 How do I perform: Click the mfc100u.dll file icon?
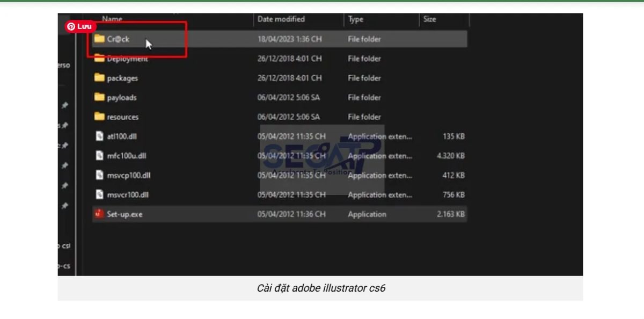(x=99, y=156)
